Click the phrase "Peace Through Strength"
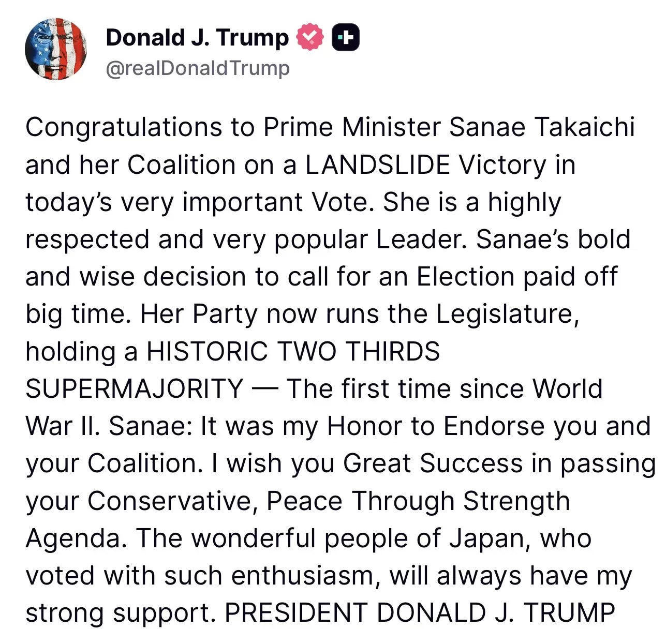Screen dimensions: 666x644 click(418, 501)
